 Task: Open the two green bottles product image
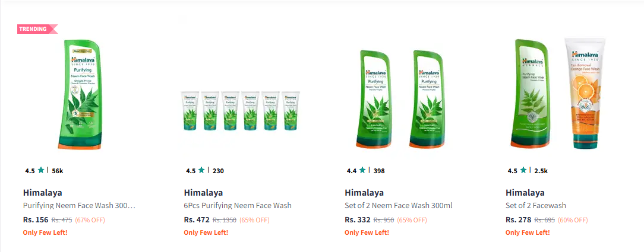[x=401, y=99]
